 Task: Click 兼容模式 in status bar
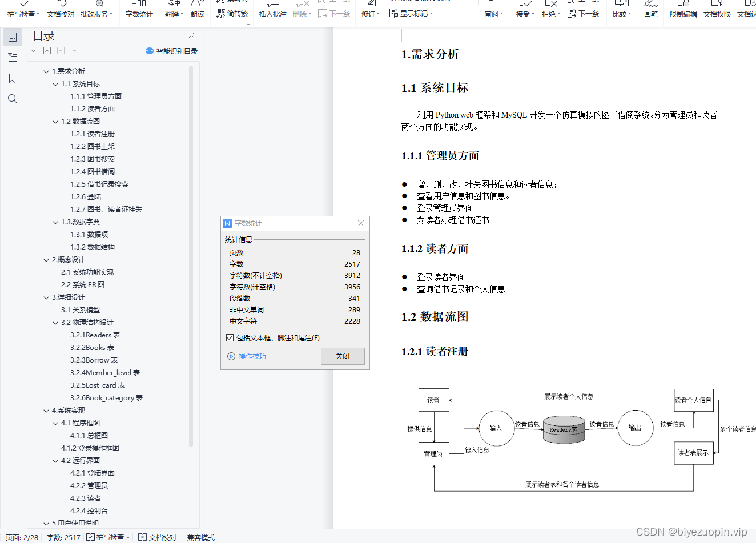tap(201, 537)
